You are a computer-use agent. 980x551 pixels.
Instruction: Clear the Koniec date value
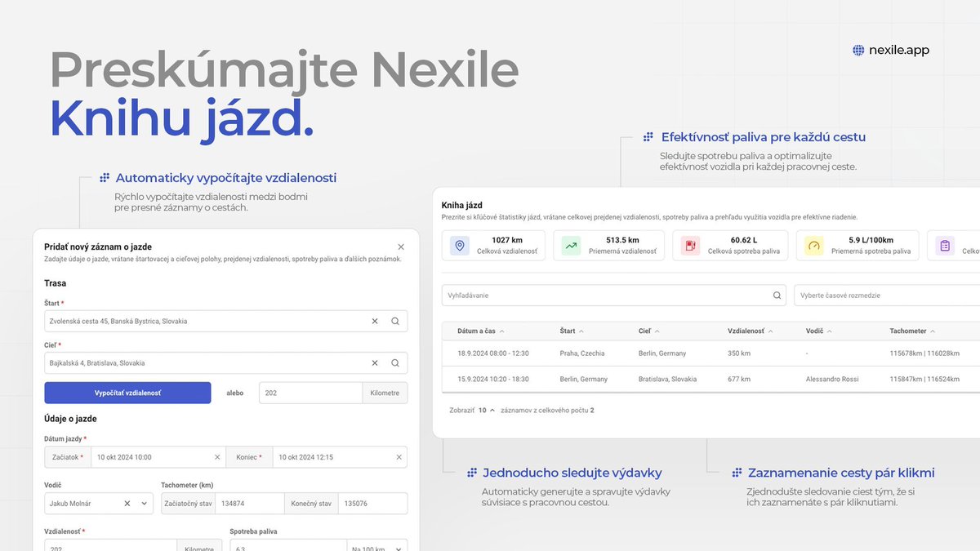tap(399, 457)
